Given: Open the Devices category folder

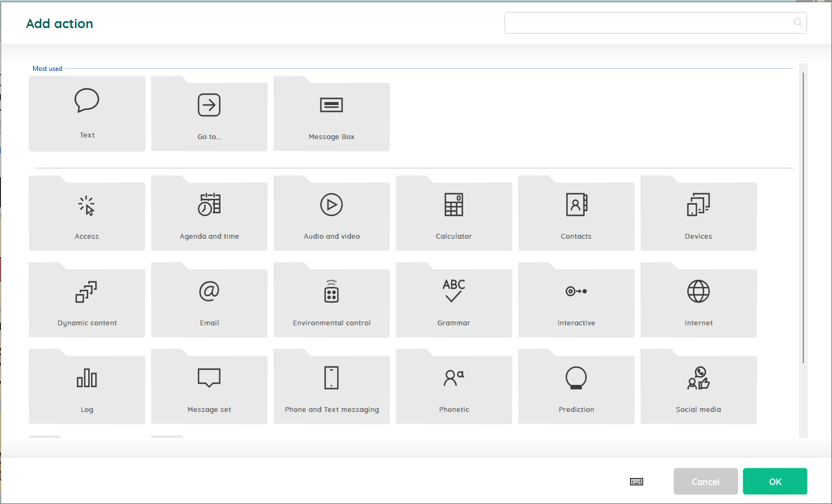Looking at the screenshot, I should tap(699, 213).
